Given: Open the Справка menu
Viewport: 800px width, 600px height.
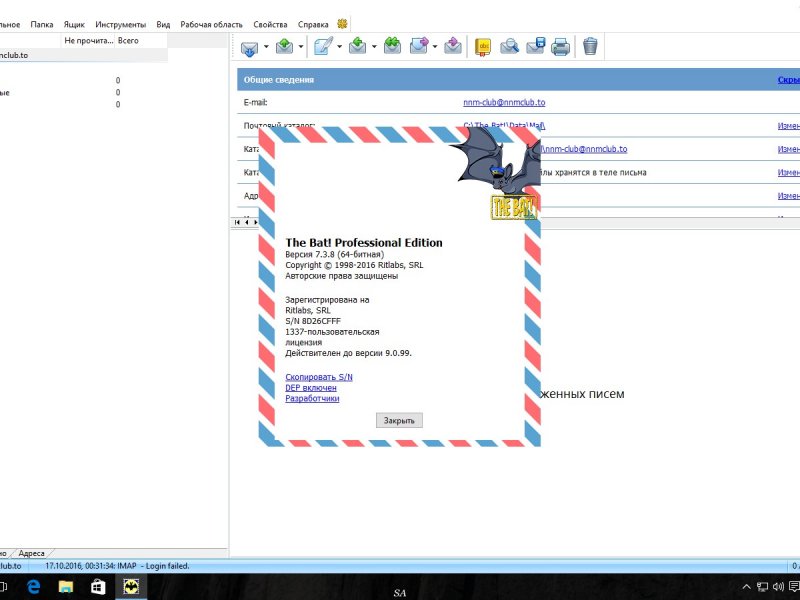Looking at the screenshot, I should click(x=313, y=24).
